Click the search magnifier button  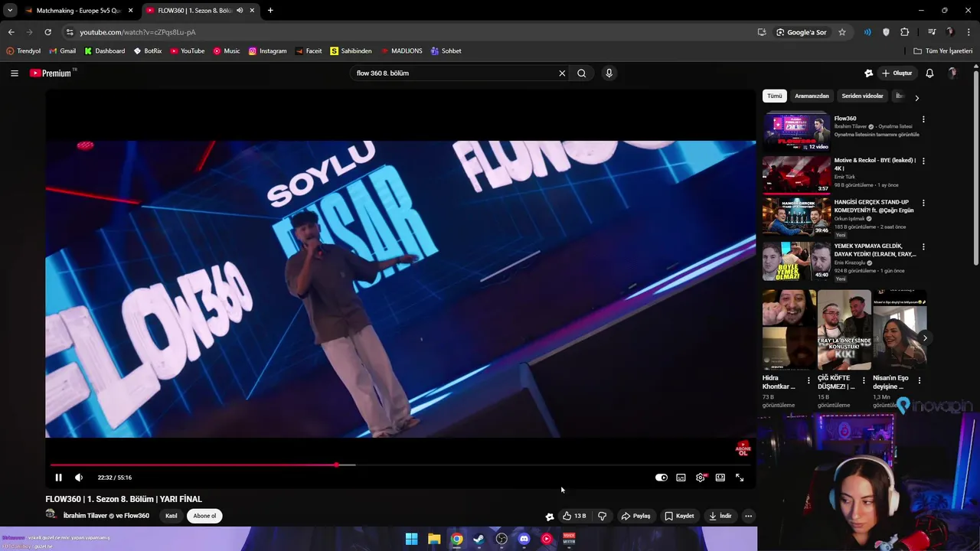coord(582,73)
